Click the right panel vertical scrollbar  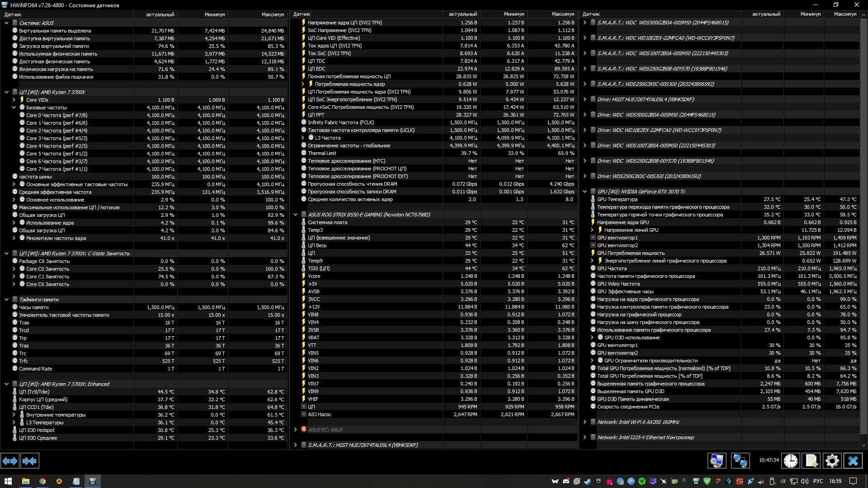pyautogui.click(x=863, y=226)
